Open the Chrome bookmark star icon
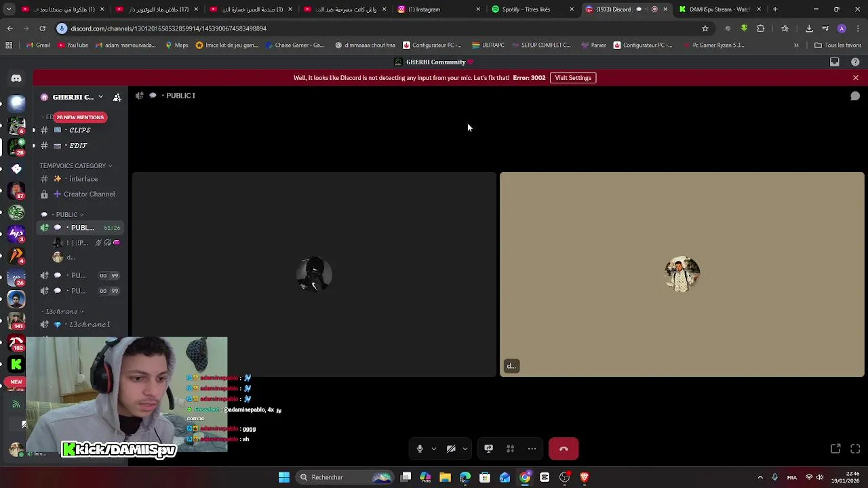Viewport: 868px width, 488px height. [x=705, y=28]
